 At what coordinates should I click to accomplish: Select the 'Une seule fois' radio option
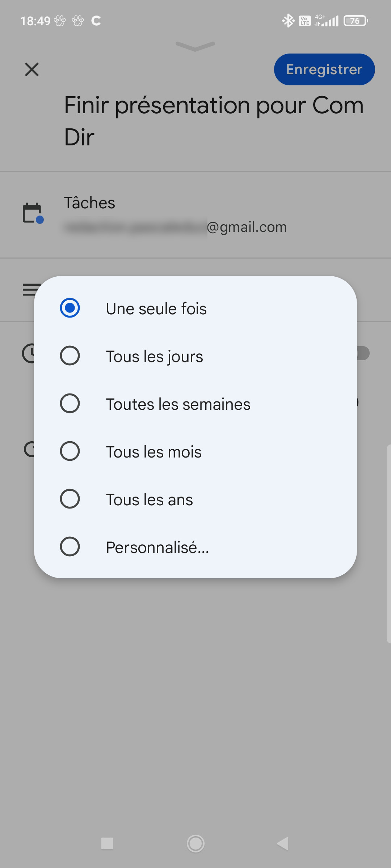tap(70, 308)
